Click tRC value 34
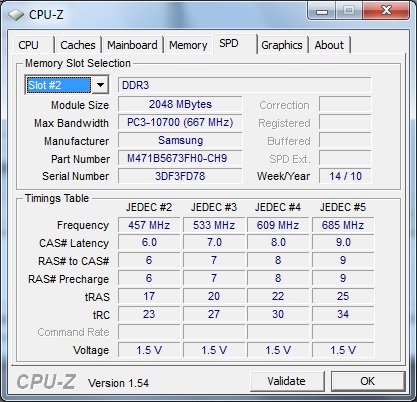 343,314
